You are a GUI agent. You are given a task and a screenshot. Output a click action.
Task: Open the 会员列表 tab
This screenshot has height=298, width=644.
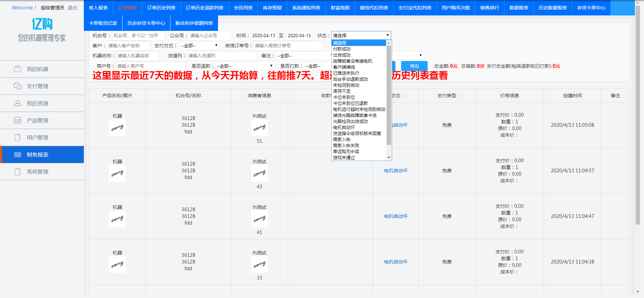[x=243, y=8]
